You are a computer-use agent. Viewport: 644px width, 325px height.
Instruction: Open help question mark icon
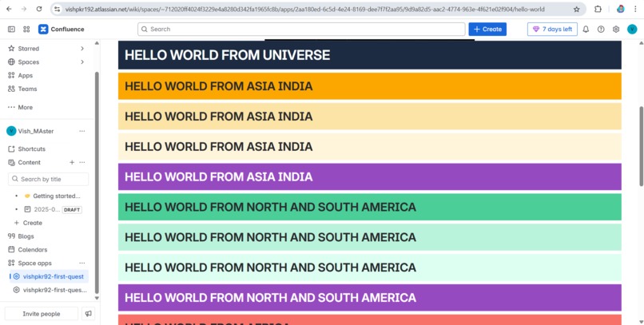[601, 29]
